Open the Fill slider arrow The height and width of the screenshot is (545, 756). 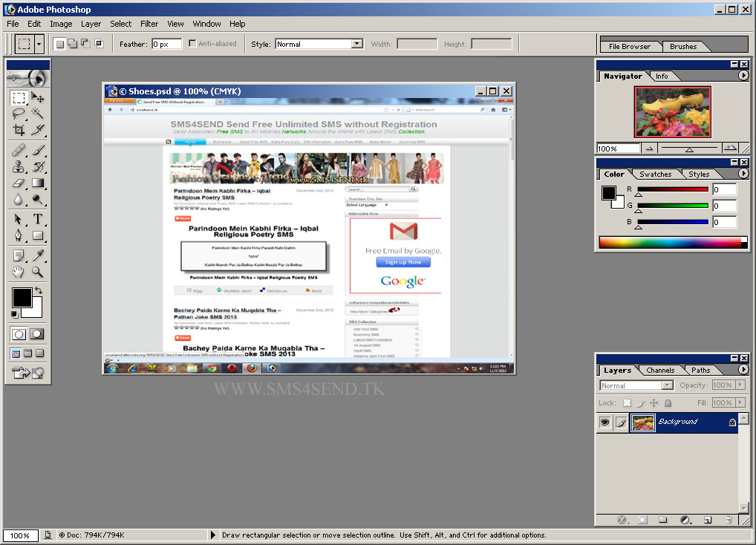(740, 402)
